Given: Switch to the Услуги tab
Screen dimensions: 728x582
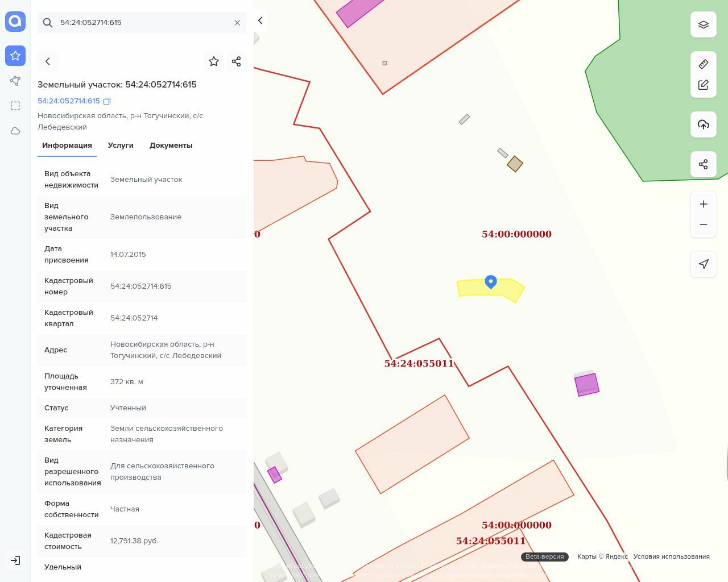Looking at the screenshot, I should pos(121,145).
